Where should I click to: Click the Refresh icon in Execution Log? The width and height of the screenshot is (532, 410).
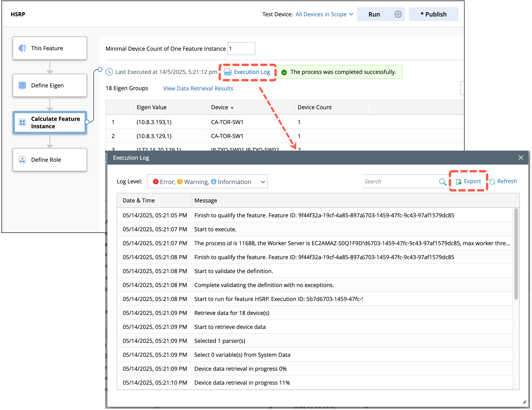point(492,182)
